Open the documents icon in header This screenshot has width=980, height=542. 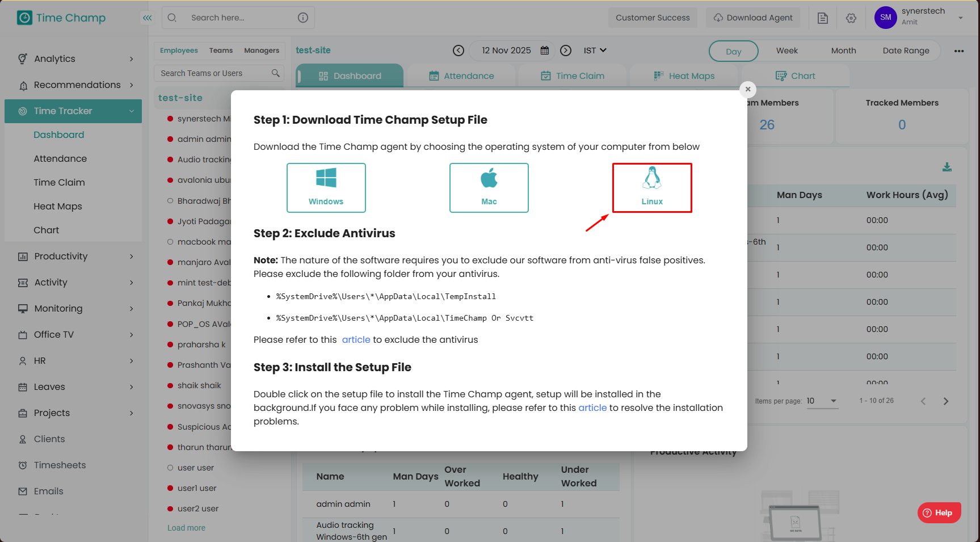pyautogui.click(x=823, y=18)
